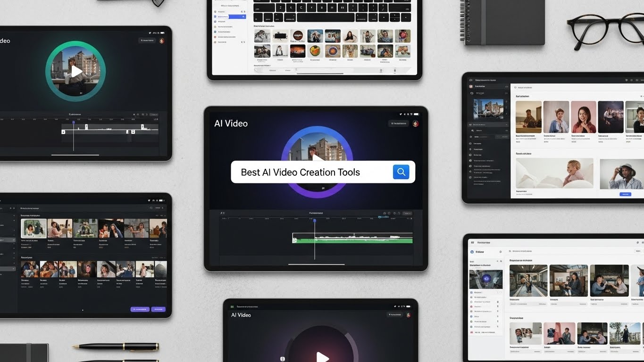Select the blue highlighted sidebar item near keyboard
Screen dimensions: 644x362
tap(230, 16)
